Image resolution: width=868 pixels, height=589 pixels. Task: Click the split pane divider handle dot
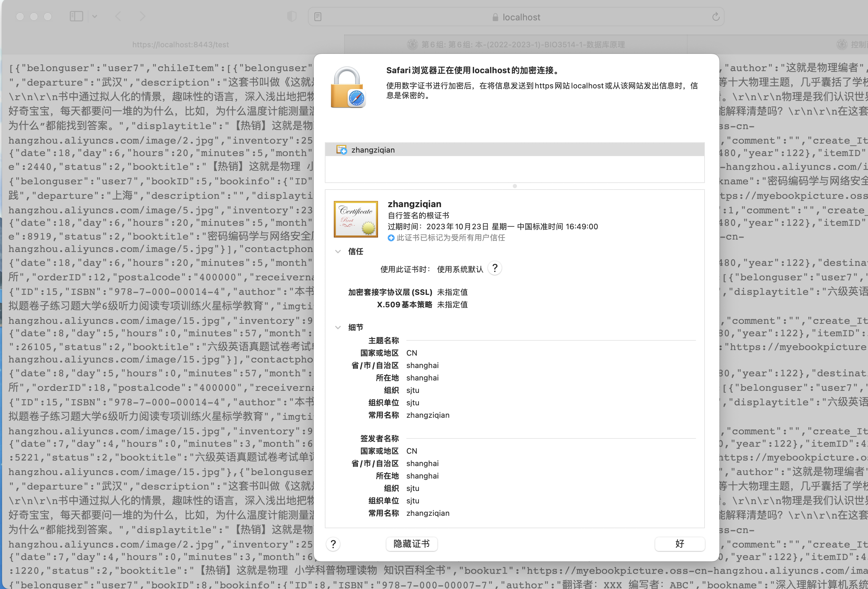pos(515,186)
